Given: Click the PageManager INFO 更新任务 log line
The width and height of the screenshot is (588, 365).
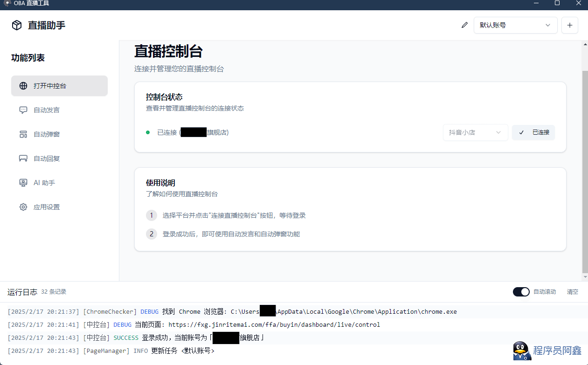Looking at the screenshot, I should 111,351.
